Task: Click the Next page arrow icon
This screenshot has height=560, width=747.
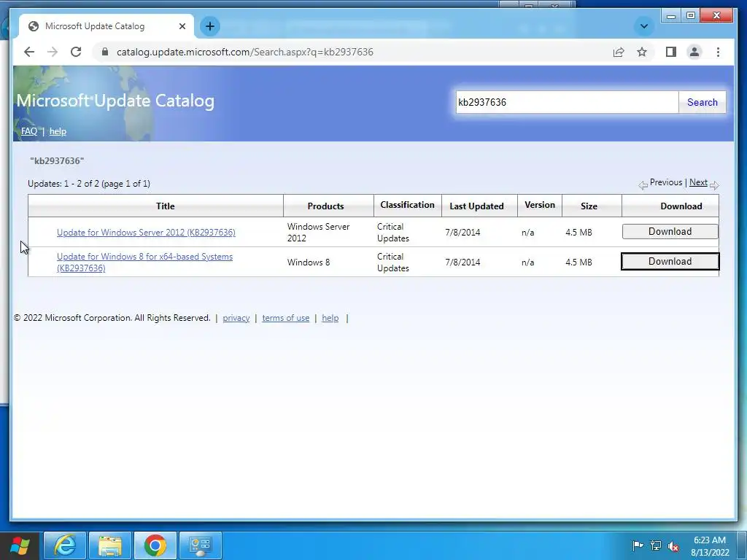Action: point(713,185)
